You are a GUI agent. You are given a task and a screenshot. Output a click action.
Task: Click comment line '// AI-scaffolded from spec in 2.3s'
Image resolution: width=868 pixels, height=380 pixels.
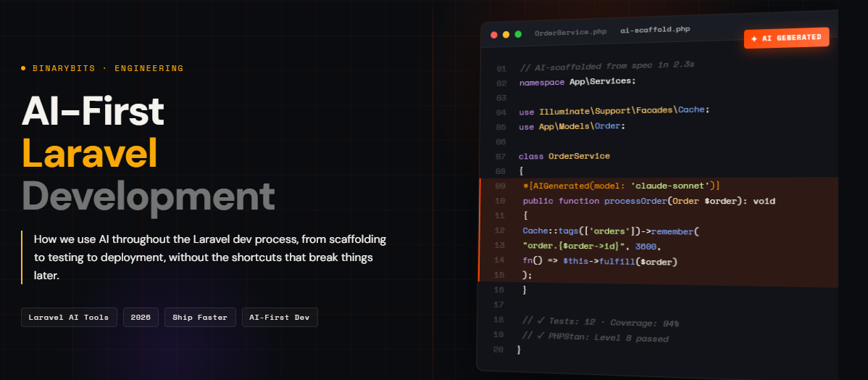(607, 66)
